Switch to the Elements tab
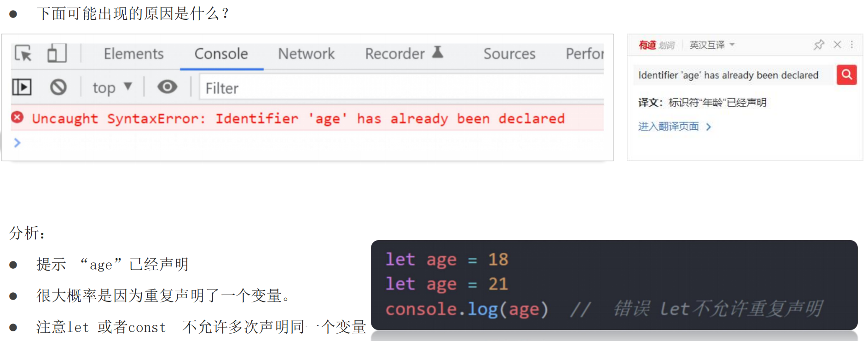 pos(133,54)
